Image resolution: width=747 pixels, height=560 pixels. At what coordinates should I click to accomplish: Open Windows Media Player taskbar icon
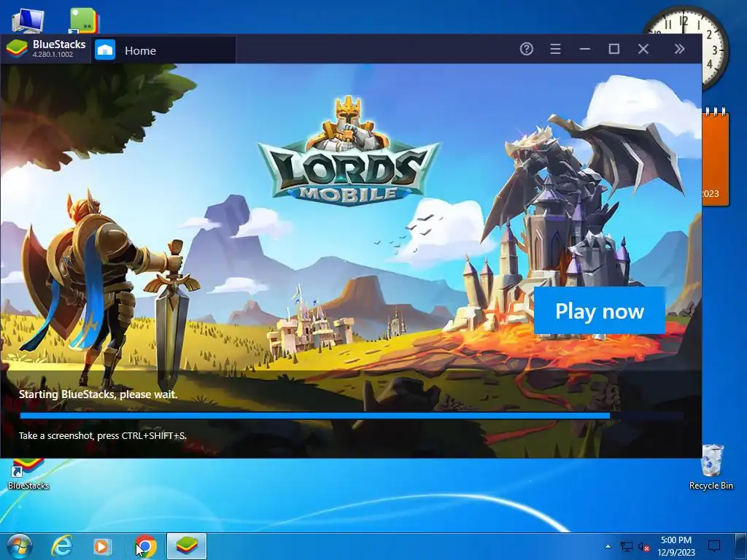point(102,546)
